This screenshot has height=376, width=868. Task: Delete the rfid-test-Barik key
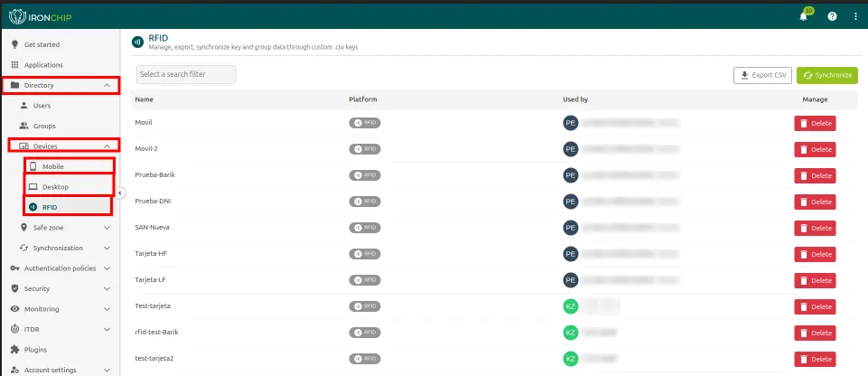click(x=815, y=333)
